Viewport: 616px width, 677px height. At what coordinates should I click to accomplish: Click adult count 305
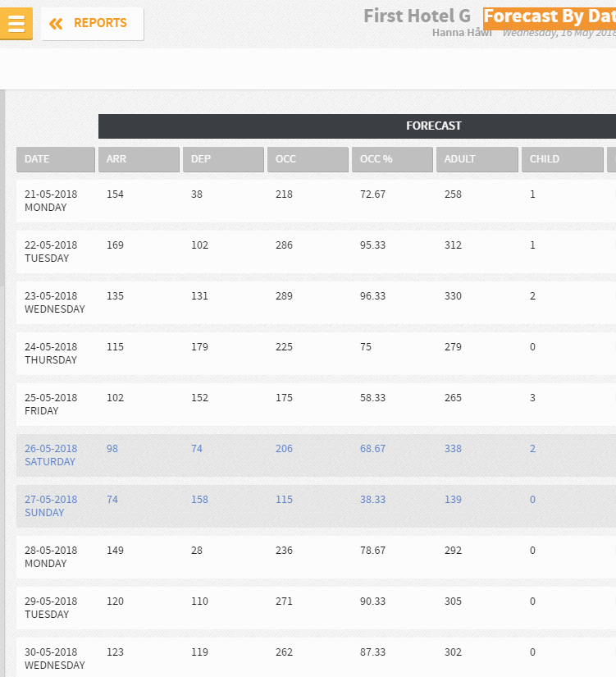(454, 602)
